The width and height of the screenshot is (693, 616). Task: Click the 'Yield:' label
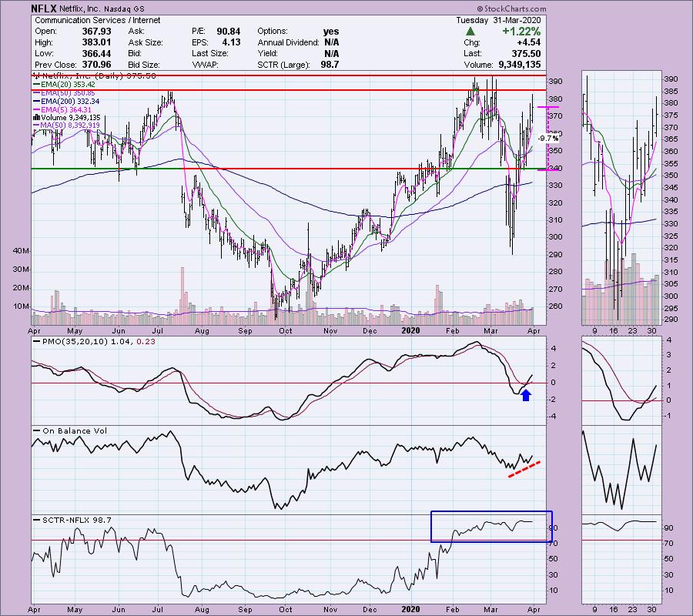pos(267,53)
